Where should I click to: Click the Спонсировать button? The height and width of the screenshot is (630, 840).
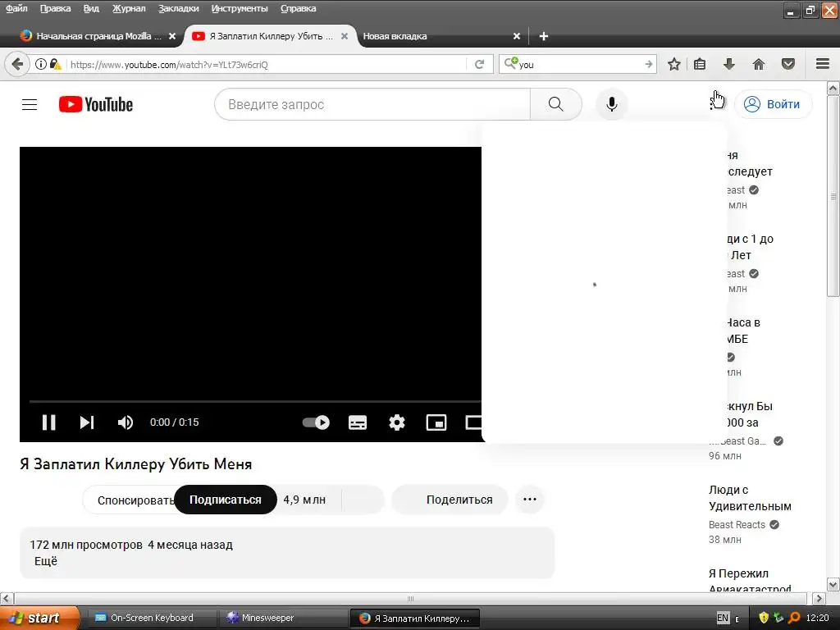[129, 500]
